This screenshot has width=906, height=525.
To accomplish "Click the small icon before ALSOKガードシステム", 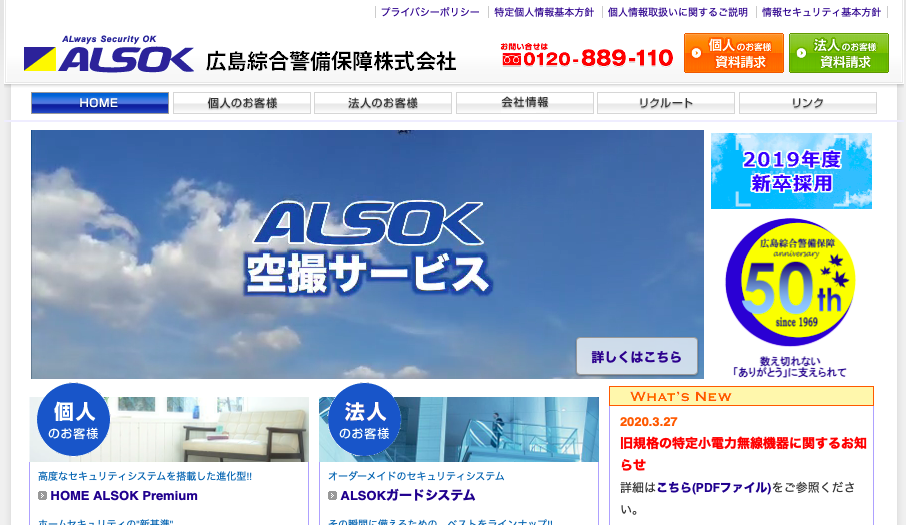I will (332, 496).
